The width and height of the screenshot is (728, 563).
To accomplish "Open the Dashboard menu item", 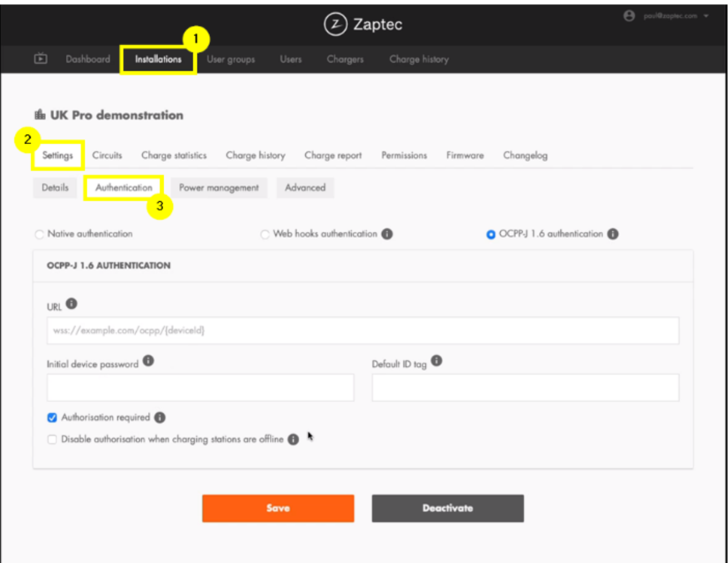I will (88, 59).
